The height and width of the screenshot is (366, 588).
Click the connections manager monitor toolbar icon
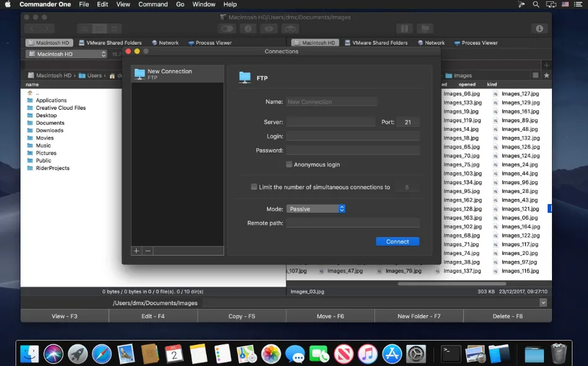pyautogui.click(x=425, y=29)
